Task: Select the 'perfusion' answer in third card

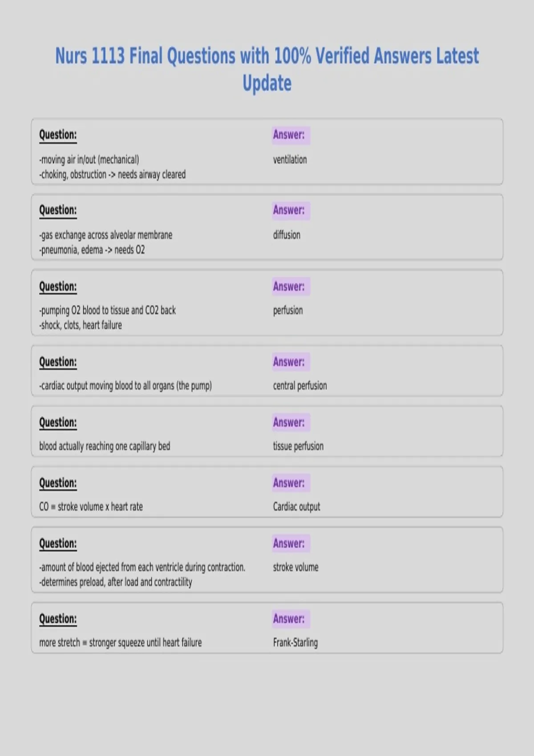Action: click(x=288, y=310)
